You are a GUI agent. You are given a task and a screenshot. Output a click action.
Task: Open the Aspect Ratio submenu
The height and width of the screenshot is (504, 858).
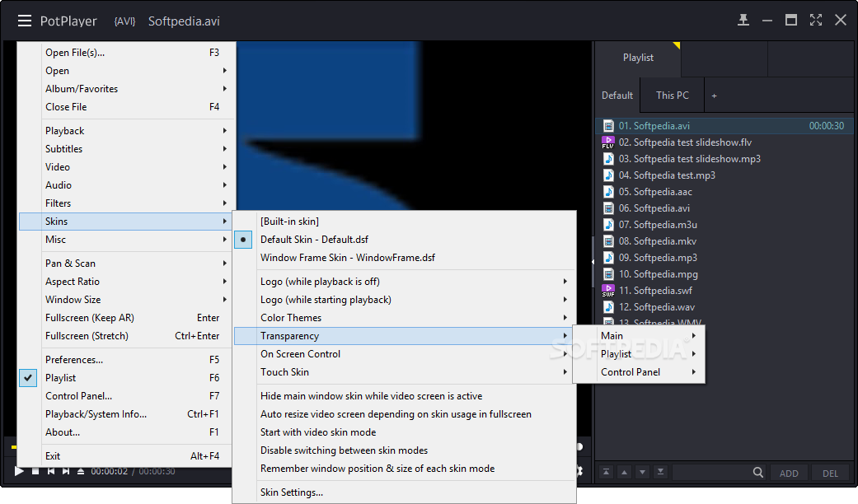127,282
